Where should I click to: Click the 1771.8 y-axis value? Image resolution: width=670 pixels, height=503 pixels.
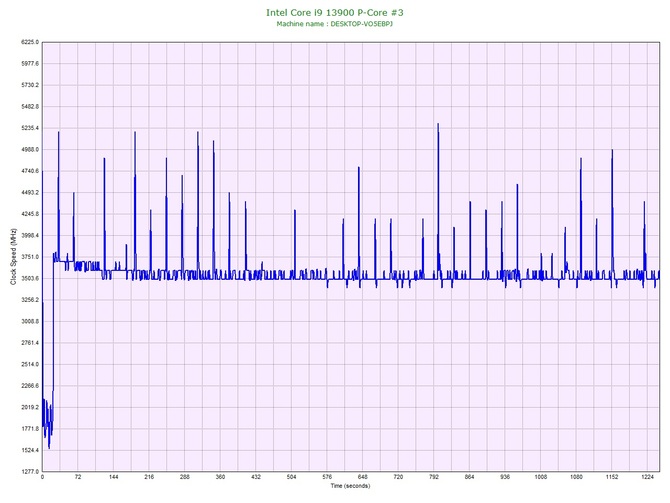pyautogui.click(x=30, y=429)
